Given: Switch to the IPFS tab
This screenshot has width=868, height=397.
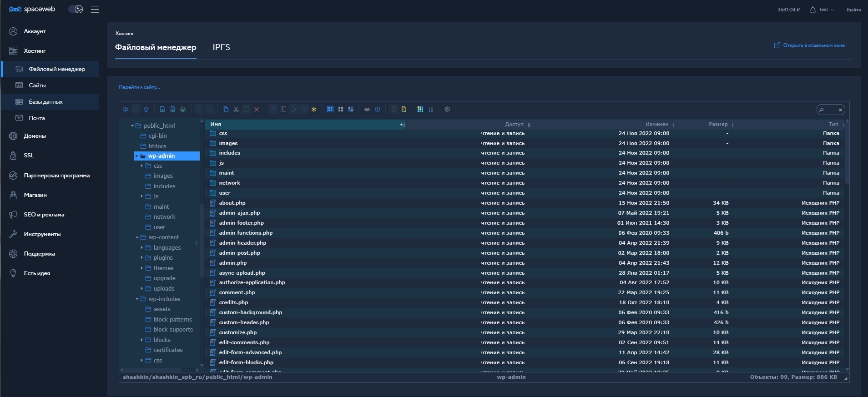Looking at the screenshot, I should [221, 47].
